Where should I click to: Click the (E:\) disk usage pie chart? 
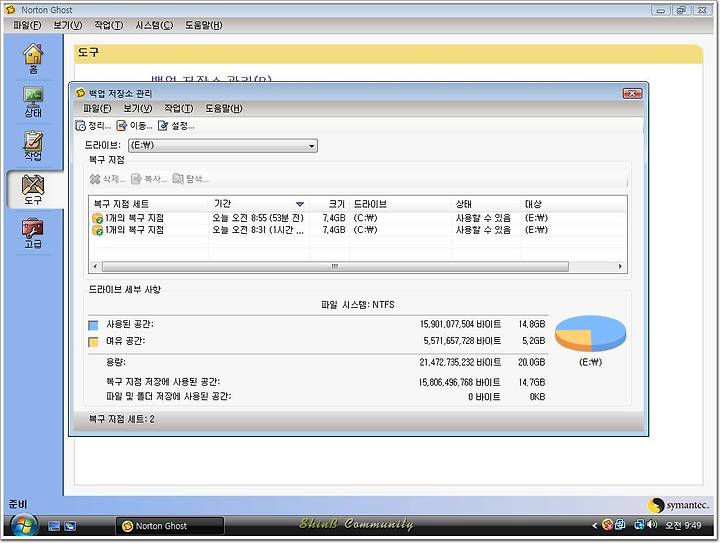click(x=591, y=333)
